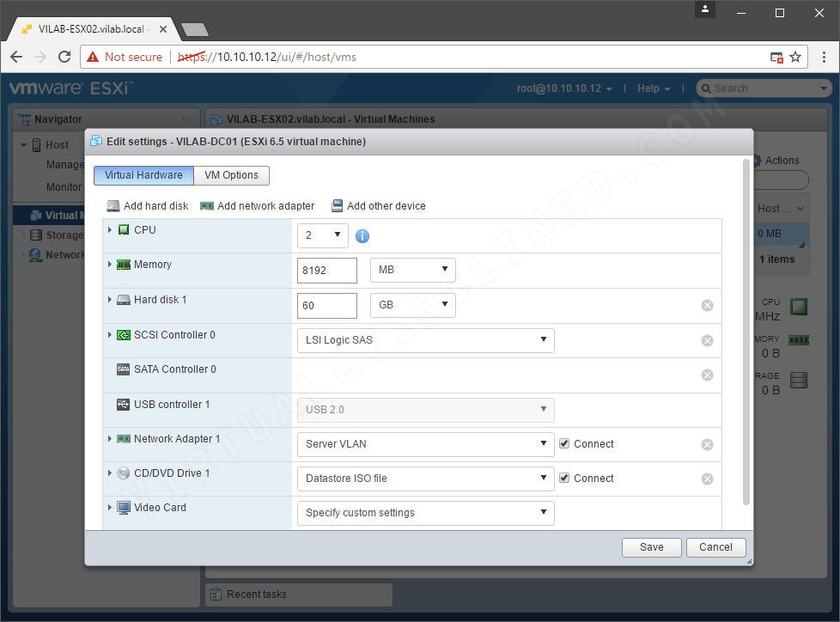Click in the Memory size input field
Viewport: 840px width, 622px height.
point(326,270)
